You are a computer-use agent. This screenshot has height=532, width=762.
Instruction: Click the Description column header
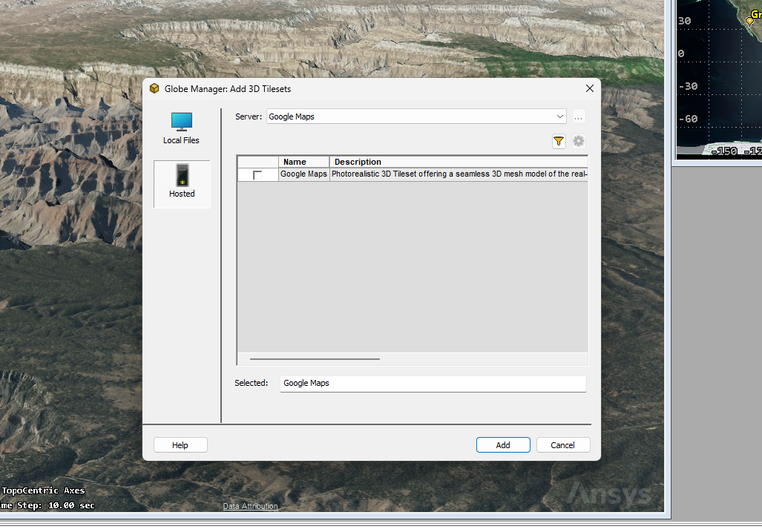point(459,162)
